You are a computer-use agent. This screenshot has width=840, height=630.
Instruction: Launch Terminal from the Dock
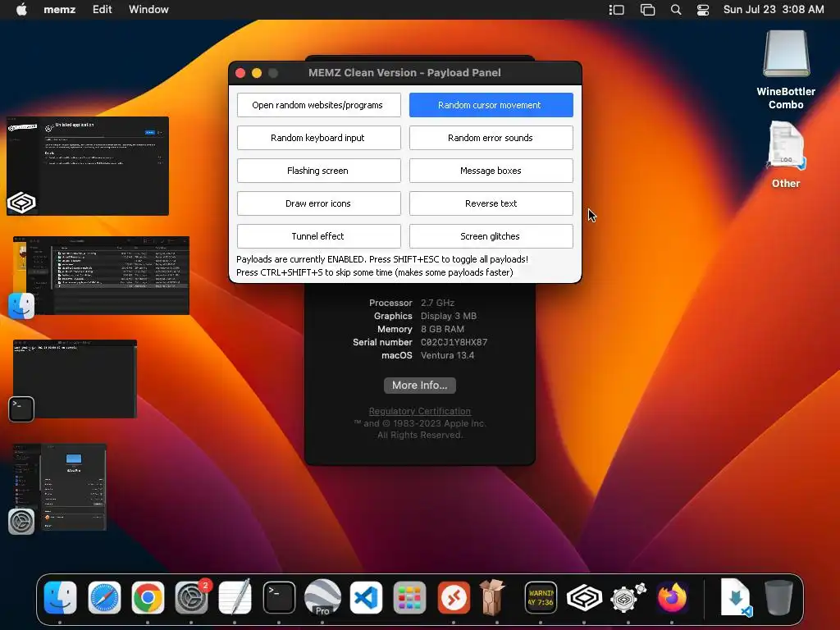pyautogui.click(x=279, y=597)
